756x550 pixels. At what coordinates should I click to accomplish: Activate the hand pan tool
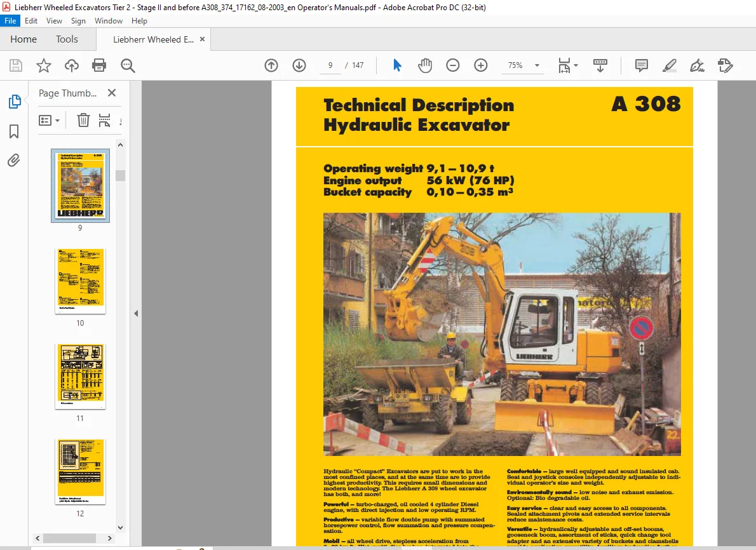point(425,65)
